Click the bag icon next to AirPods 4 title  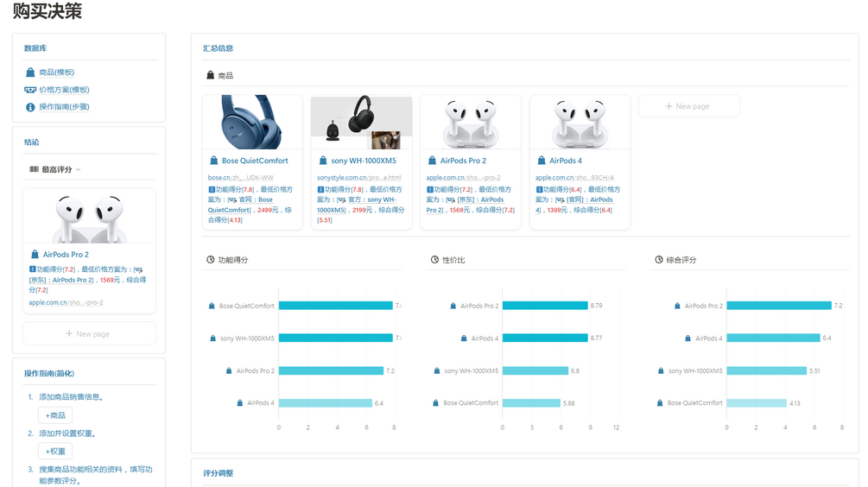(542, 161)
